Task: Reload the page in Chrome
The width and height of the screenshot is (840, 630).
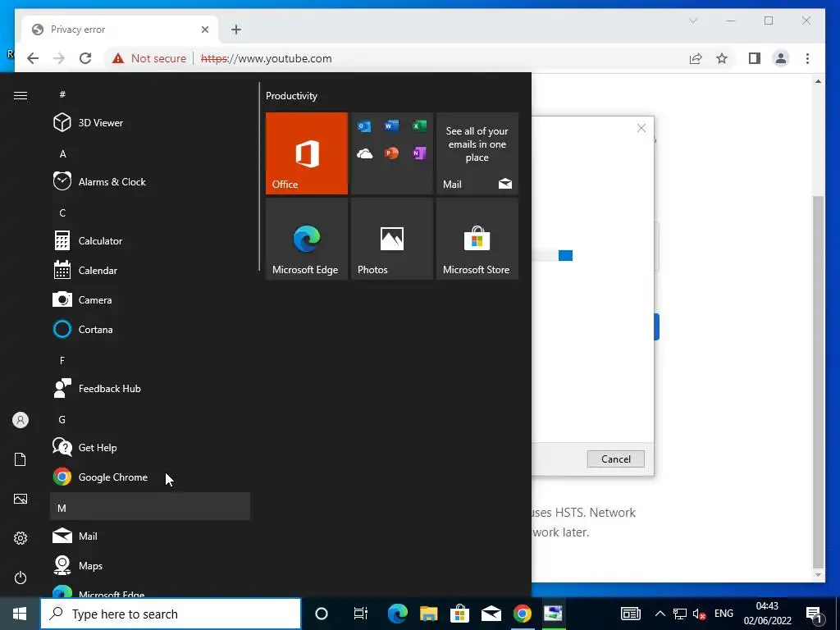Action: (85, 58)
